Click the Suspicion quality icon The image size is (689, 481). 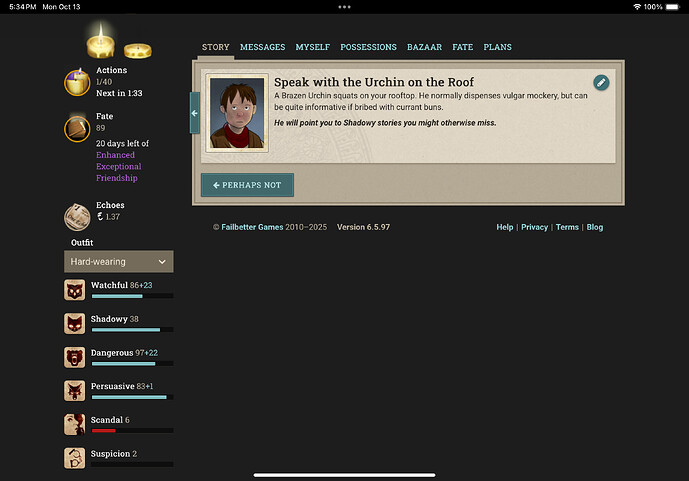tap(75, 458)
